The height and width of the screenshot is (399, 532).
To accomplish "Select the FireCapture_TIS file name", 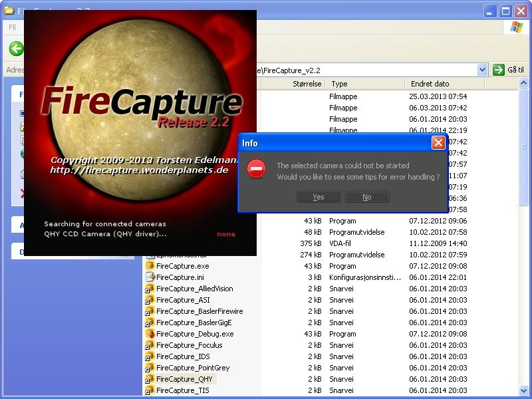I will coord(182,390).
